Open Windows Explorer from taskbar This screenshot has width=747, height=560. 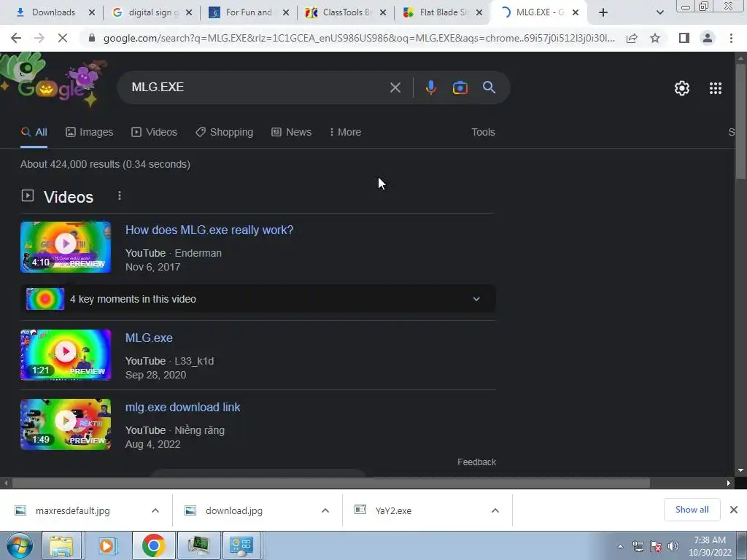[62, 545]
